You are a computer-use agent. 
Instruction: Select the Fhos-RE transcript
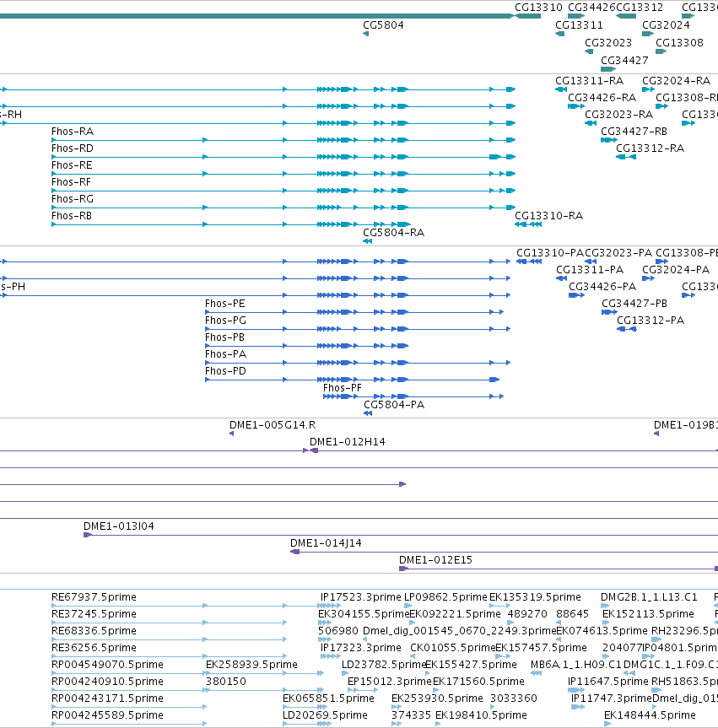coord(283,174)
